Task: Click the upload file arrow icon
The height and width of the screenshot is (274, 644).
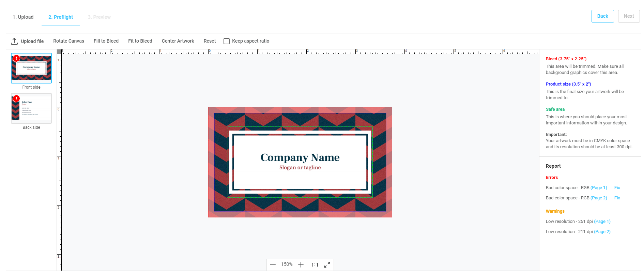Action: coord(14,41)
